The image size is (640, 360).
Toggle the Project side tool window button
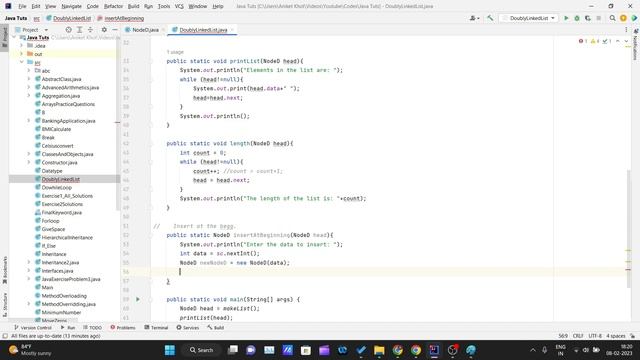point(4,38)
